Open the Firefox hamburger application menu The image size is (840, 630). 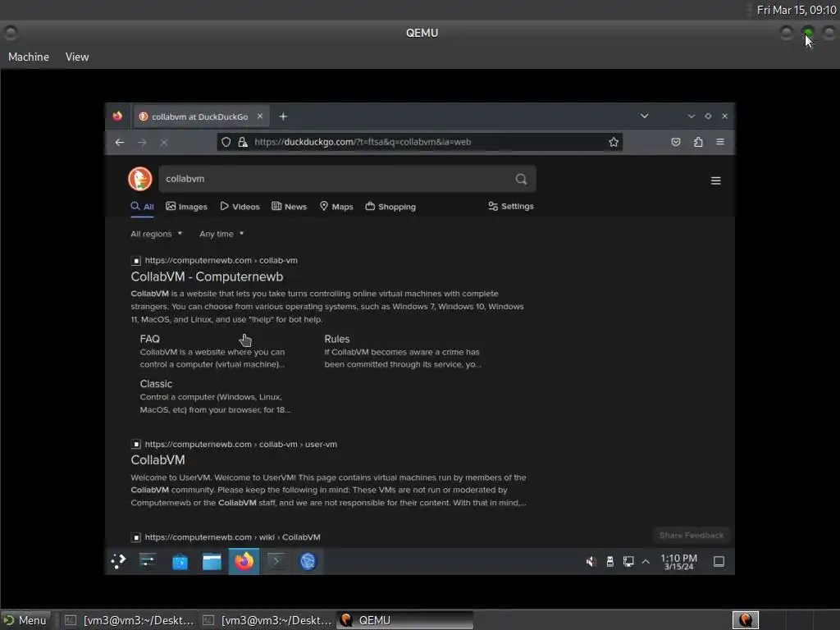click(720, 142)
